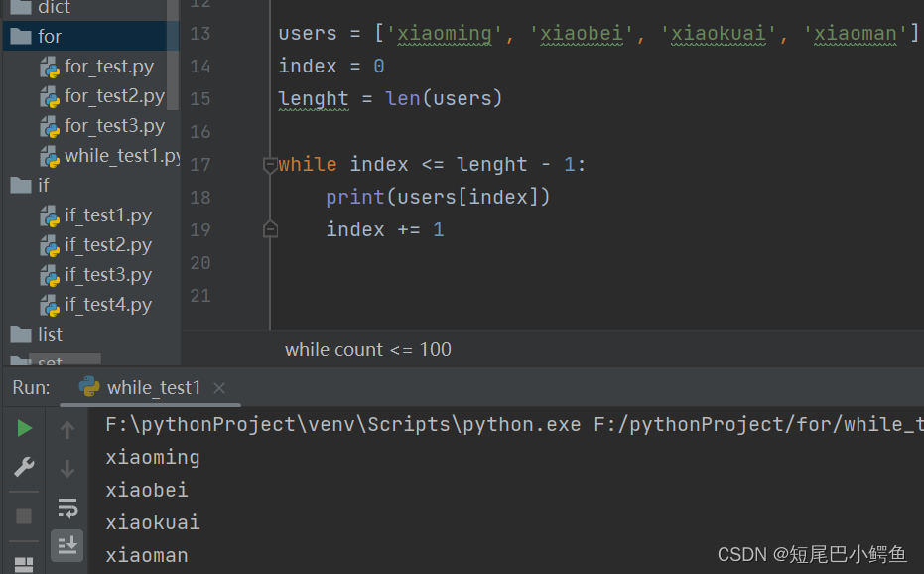
Task: Open if_test1.py file
Action: pos(108,215)
